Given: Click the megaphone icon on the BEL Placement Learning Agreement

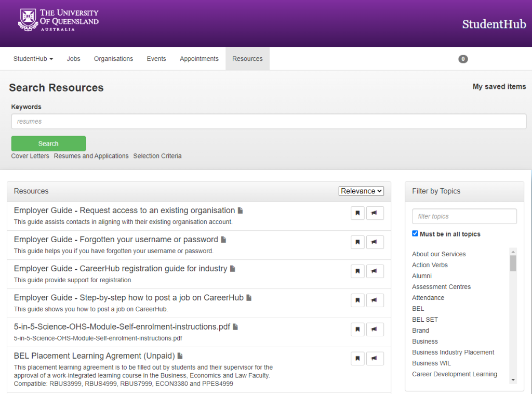Looking at the screenshot, I should (375, 358).
